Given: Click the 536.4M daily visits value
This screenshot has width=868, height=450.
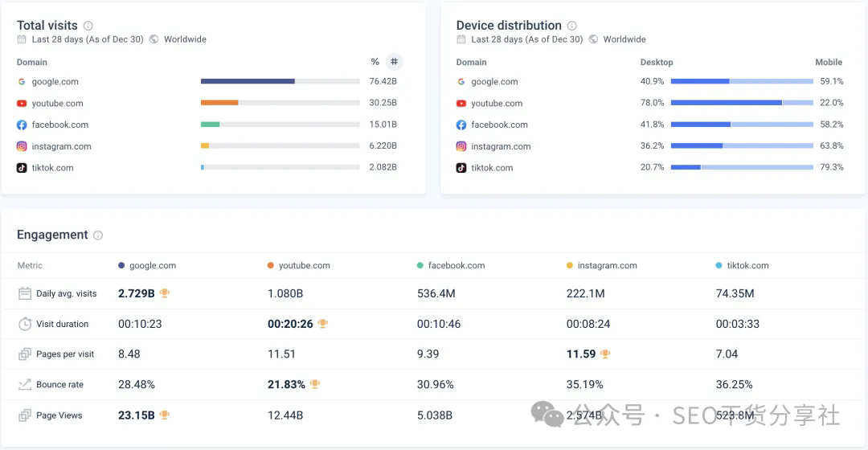Looking at the screenshot, I should (x=436, y=293).
